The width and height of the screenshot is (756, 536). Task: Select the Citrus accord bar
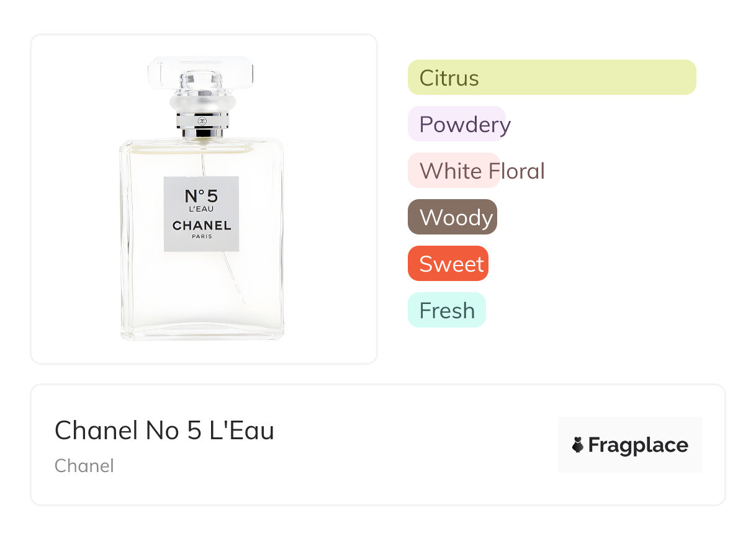(x=551, y=78)
